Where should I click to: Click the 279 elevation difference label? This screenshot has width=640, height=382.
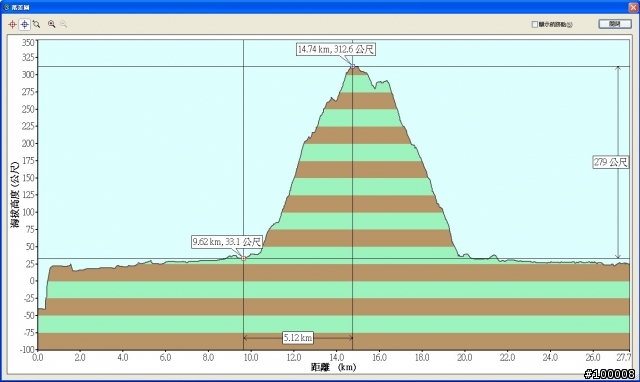[610, 162]
